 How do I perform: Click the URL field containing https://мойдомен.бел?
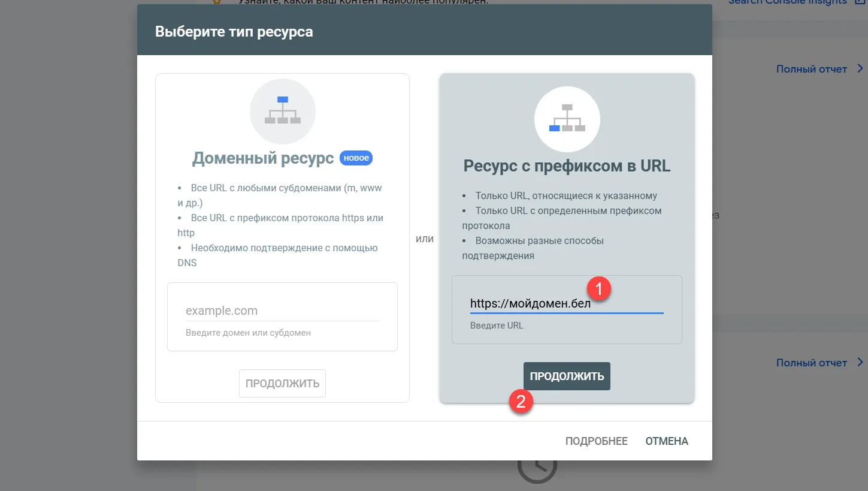[565, 304]
